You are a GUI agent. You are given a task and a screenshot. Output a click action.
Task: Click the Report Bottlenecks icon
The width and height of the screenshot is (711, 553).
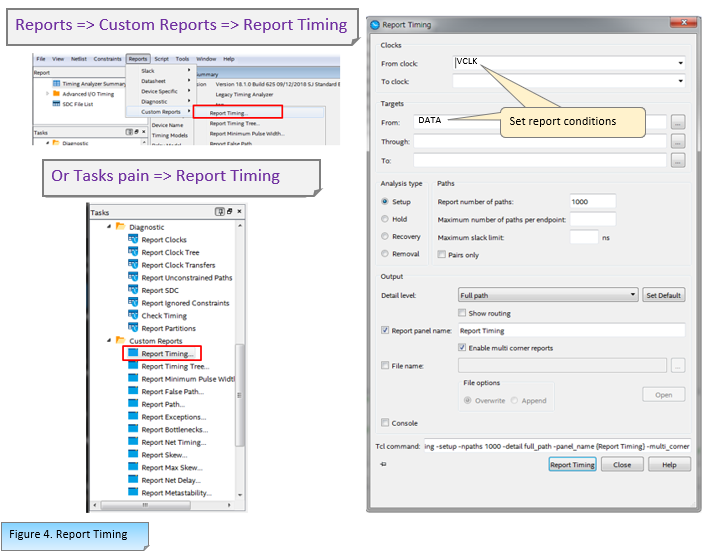click(x=133, y=429)
